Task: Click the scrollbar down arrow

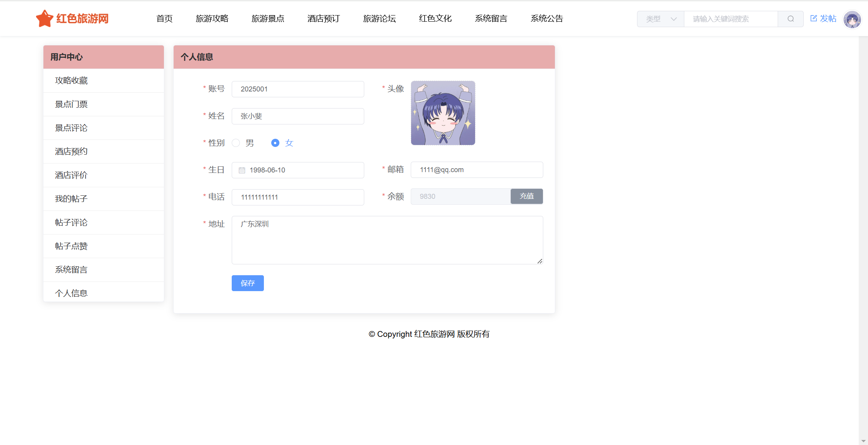Action: pyautogui.click(x=863, y=441)
